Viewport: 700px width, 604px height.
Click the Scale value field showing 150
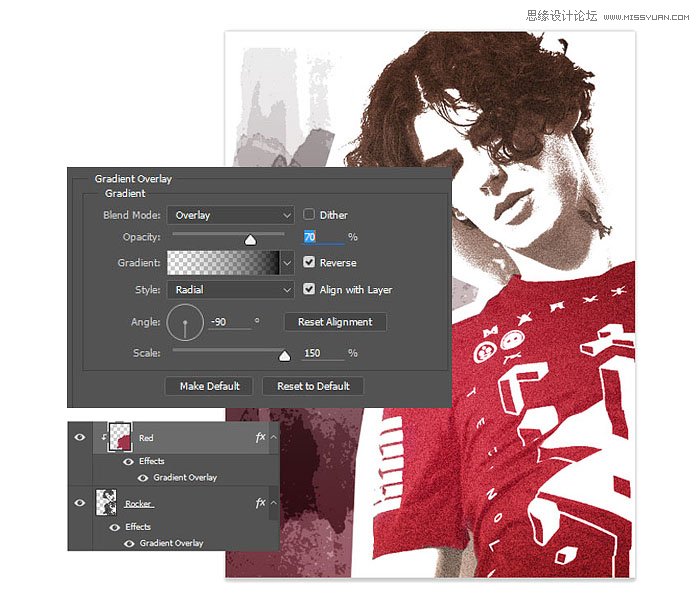[x=324, y=353]
